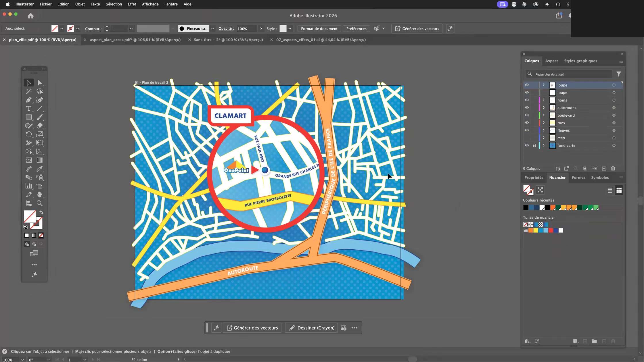Click Dessiner (Crayon) in floating bar
The image size is (644, 362).
click(x=312, y=328)
